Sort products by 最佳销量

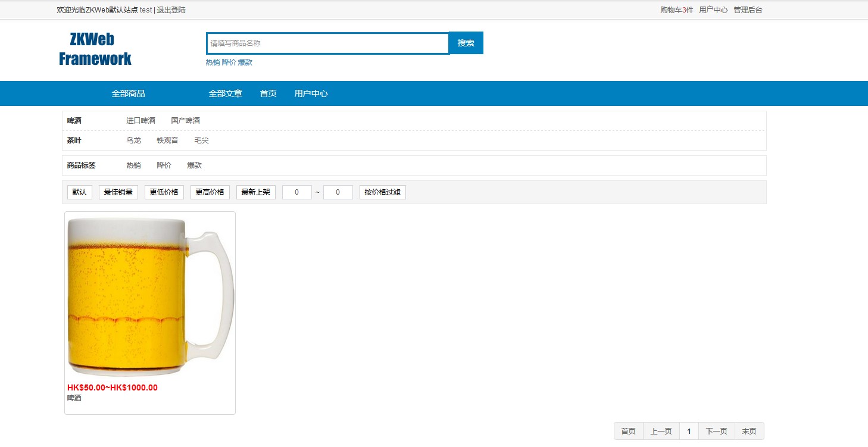point(118,192)
